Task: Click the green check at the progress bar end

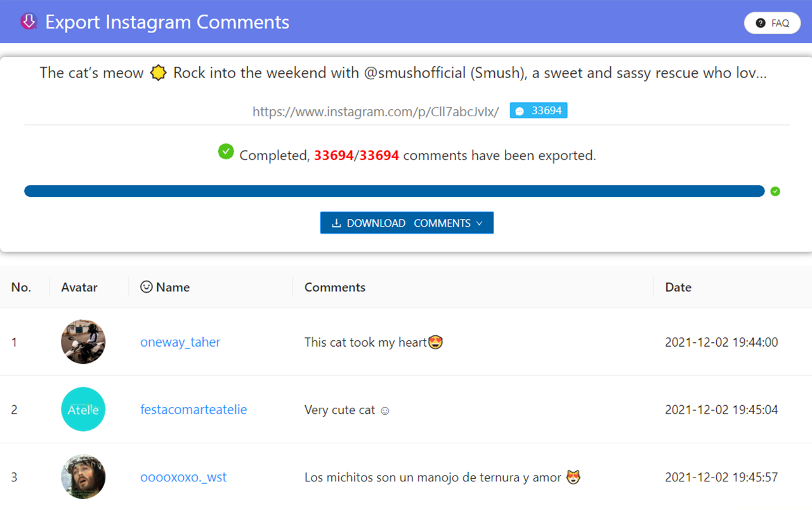Action: tap(775, 190)
